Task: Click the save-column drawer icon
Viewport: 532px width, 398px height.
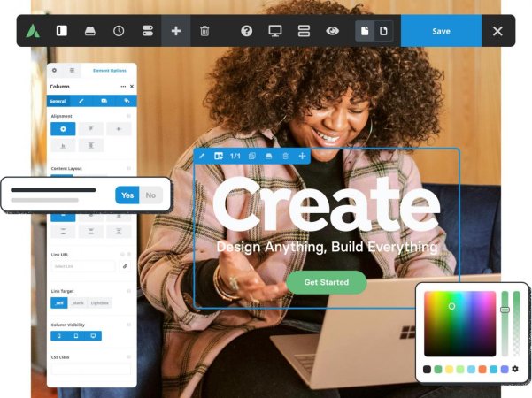Action: point(269,156)
